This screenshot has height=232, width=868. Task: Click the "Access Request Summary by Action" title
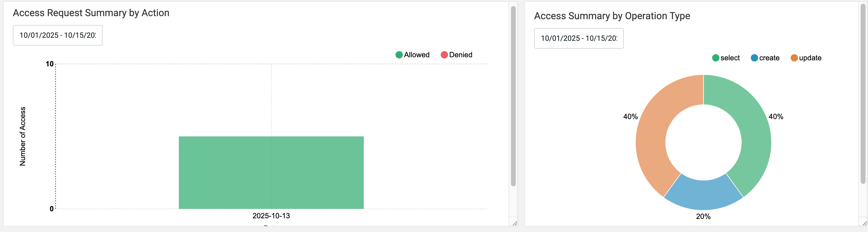coord(91,13)
